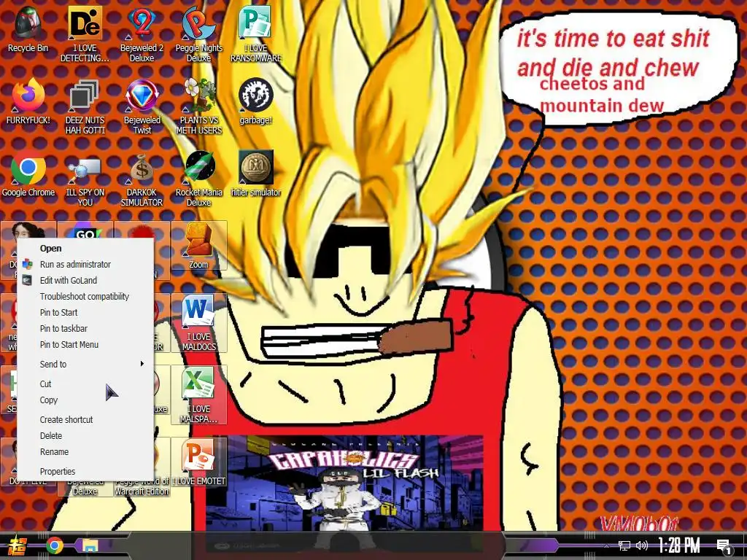Select the I LOVE DETECTING desktop shortcut

(85, 34)
